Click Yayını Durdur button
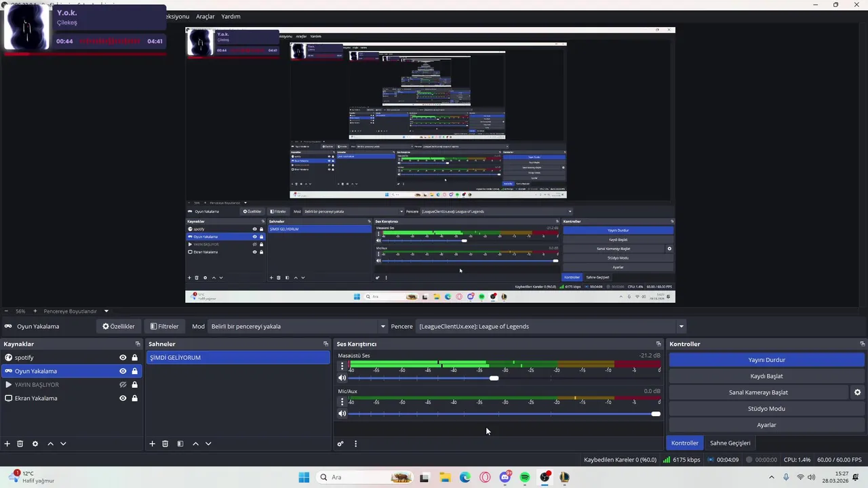Screen dimensions: 868x488 pyautogui.click(x=766, y=360)
